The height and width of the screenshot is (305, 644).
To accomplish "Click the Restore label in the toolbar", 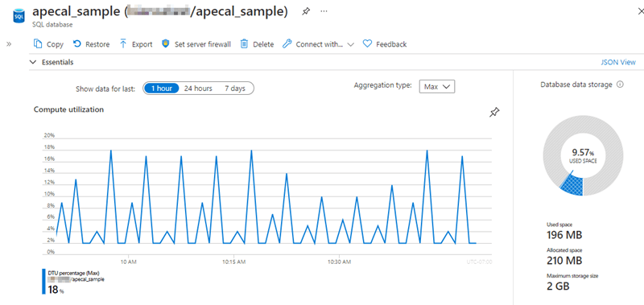I will [x=97, y=44].
